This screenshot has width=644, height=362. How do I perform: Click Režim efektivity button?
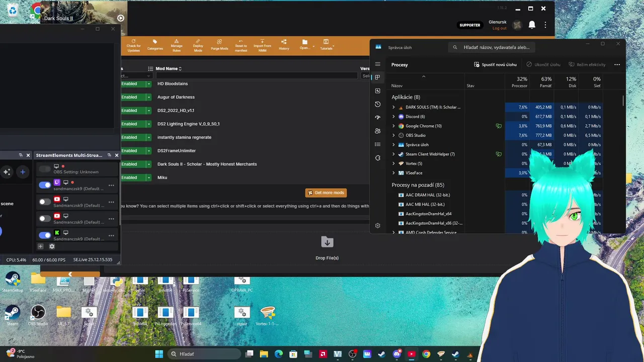tap(587, 64)
